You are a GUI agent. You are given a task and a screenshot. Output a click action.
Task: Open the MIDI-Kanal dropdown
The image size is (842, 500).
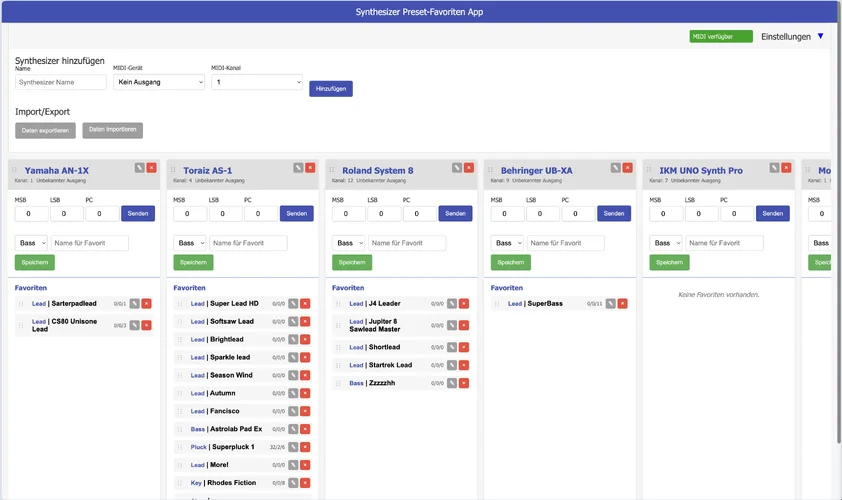click(256, 82)
